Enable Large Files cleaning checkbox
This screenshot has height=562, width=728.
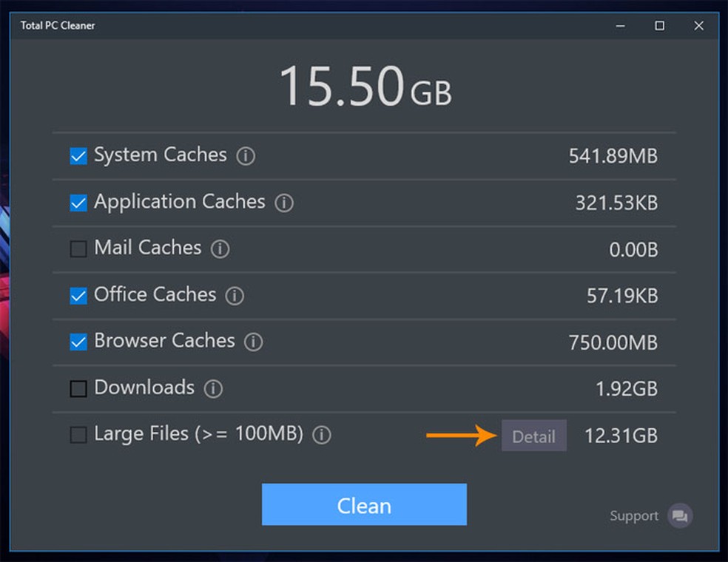pyautogui.click(x=78, y=436)
